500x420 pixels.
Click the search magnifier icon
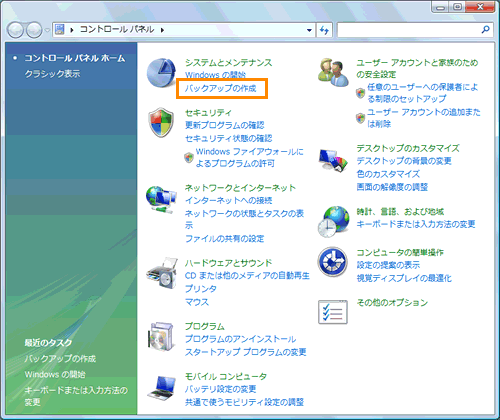(x=485, y=30)
